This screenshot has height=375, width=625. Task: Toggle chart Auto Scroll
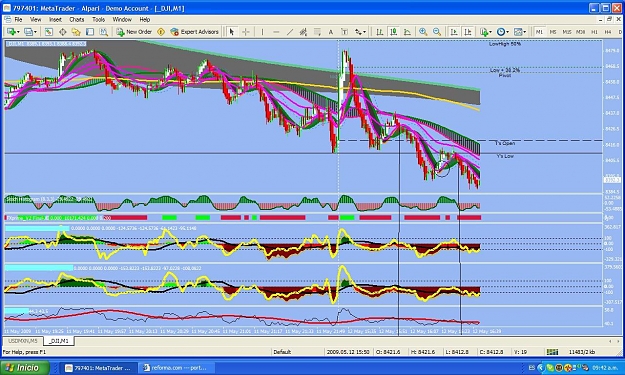pyautogui.click(x=454, y=32)
